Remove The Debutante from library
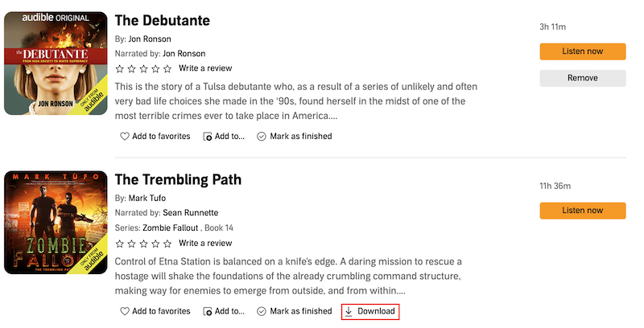Screen dimensions: 644x328 point(582,78)
